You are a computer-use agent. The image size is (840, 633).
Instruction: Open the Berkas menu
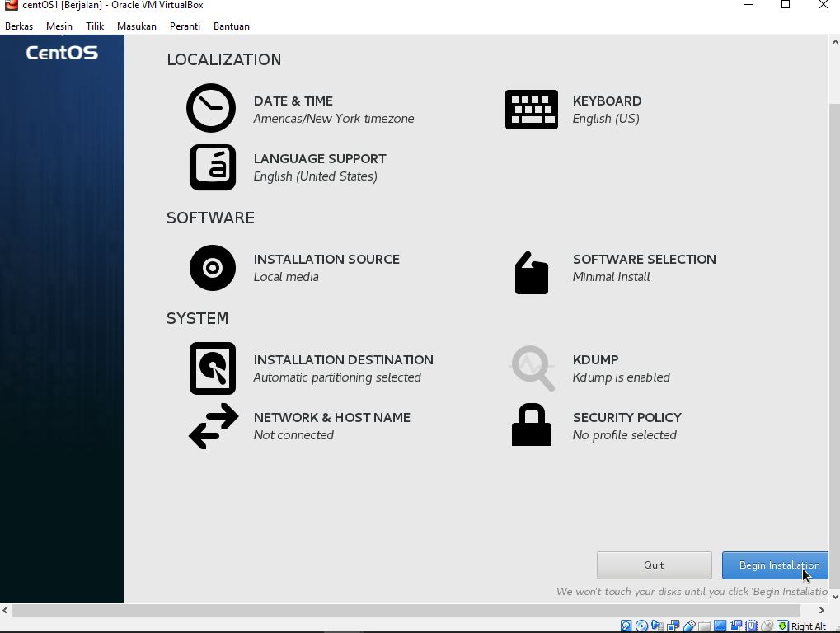pyautogui.click(x=19, y=26)
